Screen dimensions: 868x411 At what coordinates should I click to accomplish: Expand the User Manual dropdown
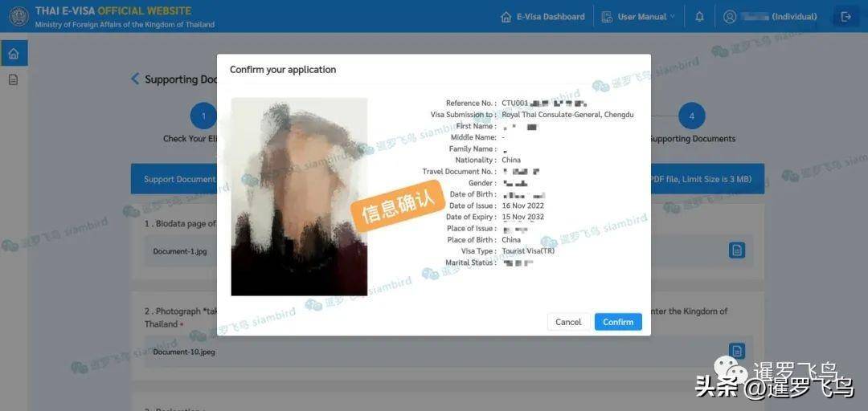click(638, 16)
